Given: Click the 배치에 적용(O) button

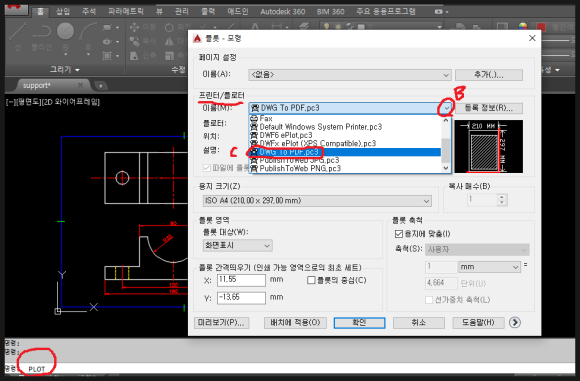Looking at the screenshot, I should [295, 323].
